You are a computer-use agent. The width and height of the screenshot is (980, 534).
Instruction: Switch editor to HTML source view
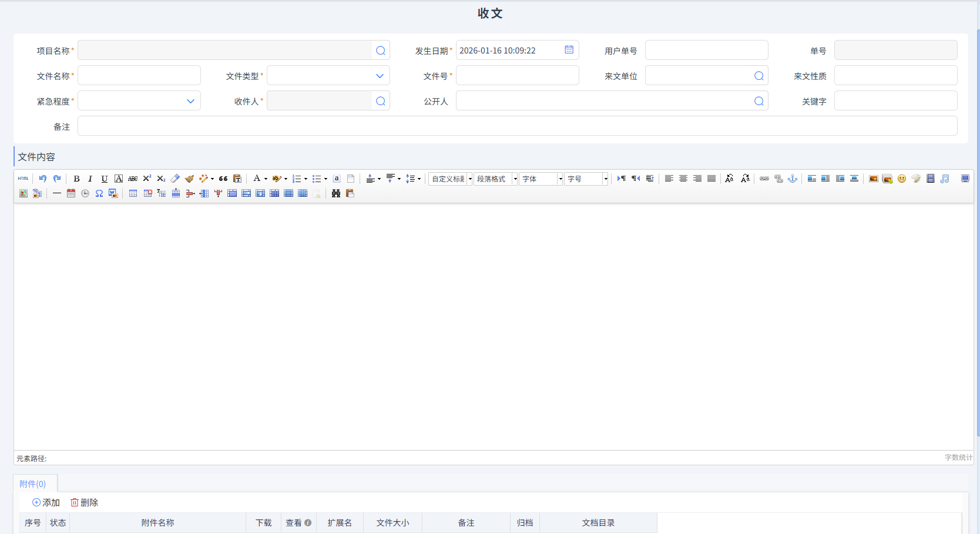23,179
